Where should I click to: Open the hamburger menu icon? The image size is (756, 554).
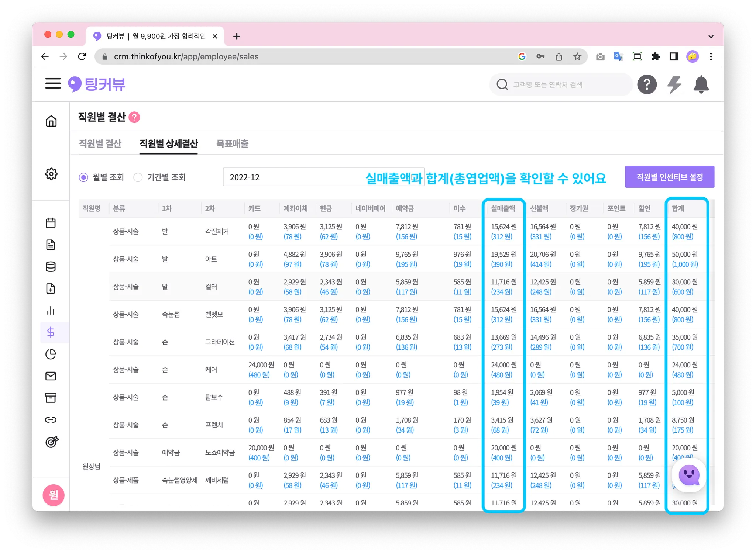[x=53, y=83]
